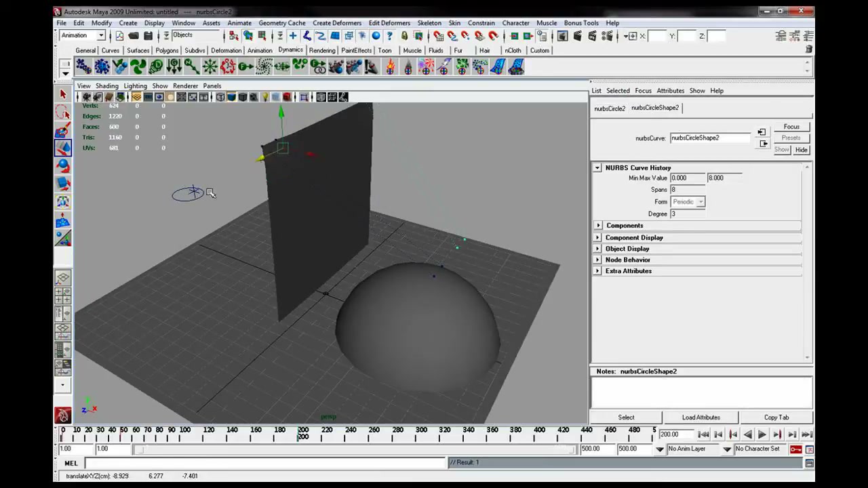Click use all lights bulb icon
Image resolution: width=868 pixels, height=488 pixels.
coord(265,97)
